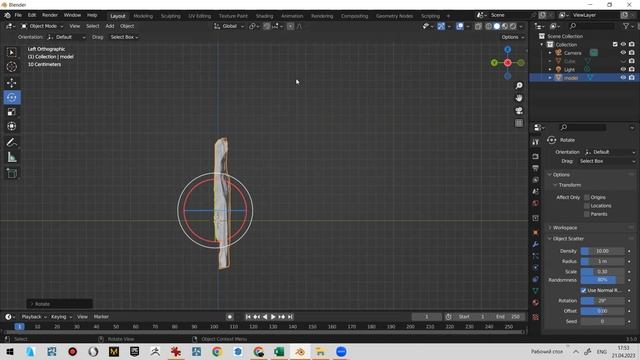Select the Cursor tool
The image size is (640, 360).
(x=11, y=67)
